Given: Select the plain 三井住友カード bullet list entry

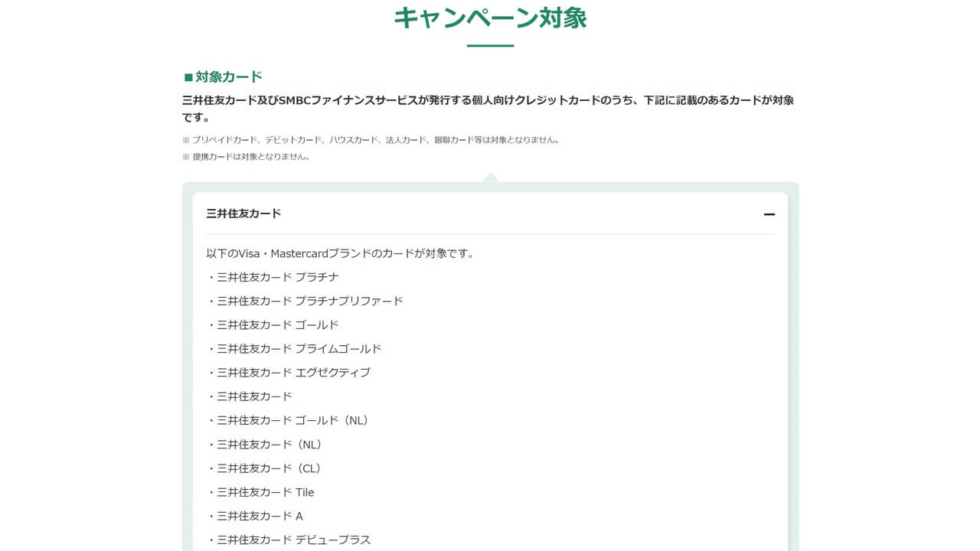Looking at the screenshot, I should point(250,396).
